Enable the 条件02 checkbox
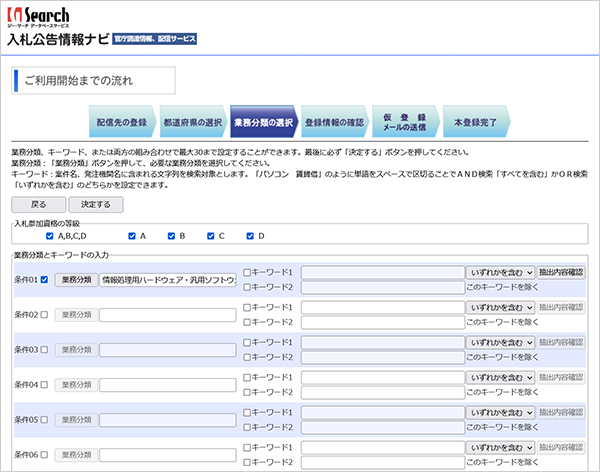The height and width of the screenshot is (472, 600). (x=44, y=315)
